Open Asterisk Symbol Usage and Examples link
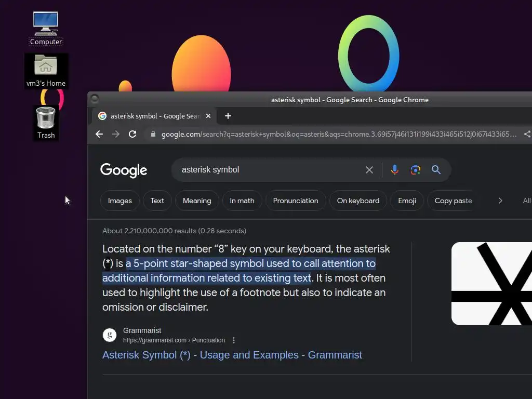Image resolution: width=532 pixels, height=399 pixels. pos(232,355)
